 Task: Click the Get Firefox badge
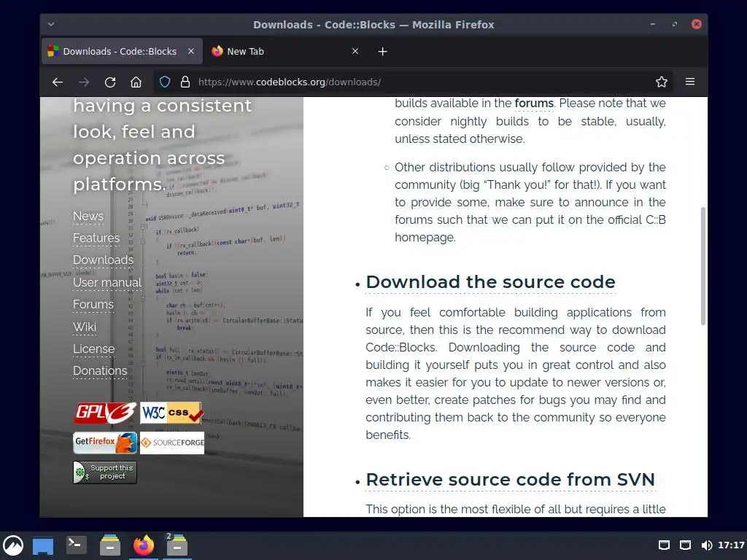(105, 443)
